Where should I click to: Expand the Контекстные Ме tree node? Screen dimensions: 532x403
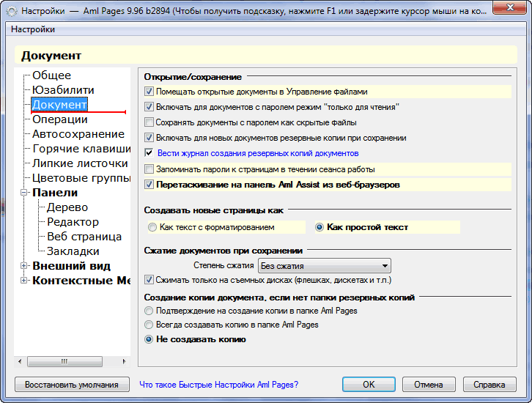tap(23, 281)
